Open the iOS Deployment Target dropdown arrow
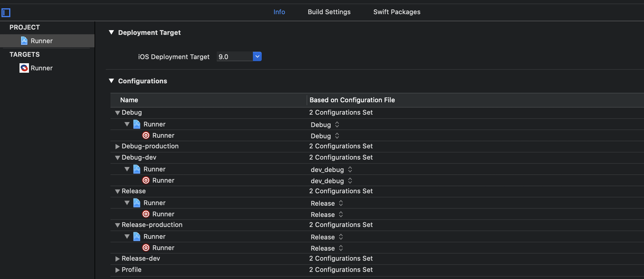Viewport: 644px width, 279px height. coord(257,56)
